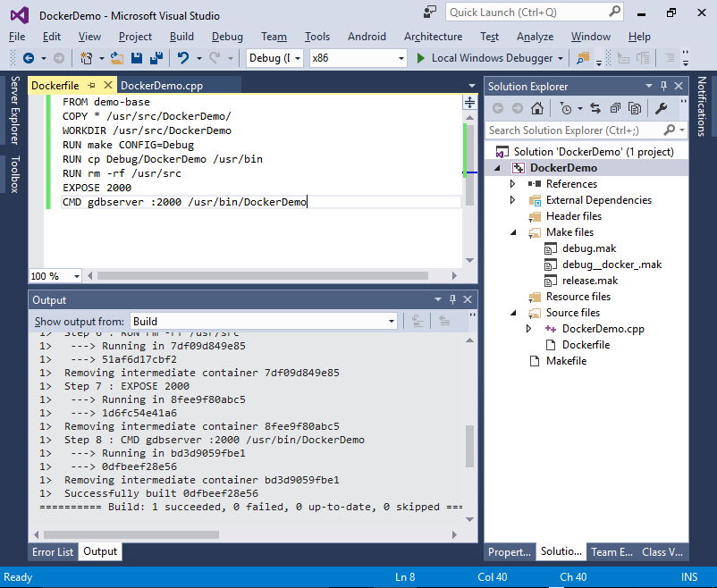Switch to the DockerDemo.cpp editor tab
The width and height of the screenshot is (717, 588).
click(x=162, y=86)
